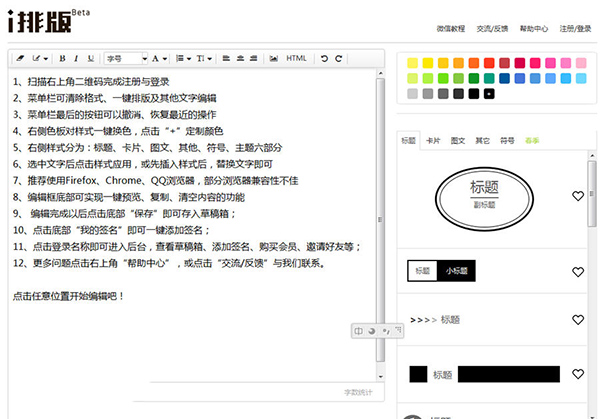Switch to the 卡片 styles tab
The height and width of the screenshot is (419, 600).
[x=433, y=141]
